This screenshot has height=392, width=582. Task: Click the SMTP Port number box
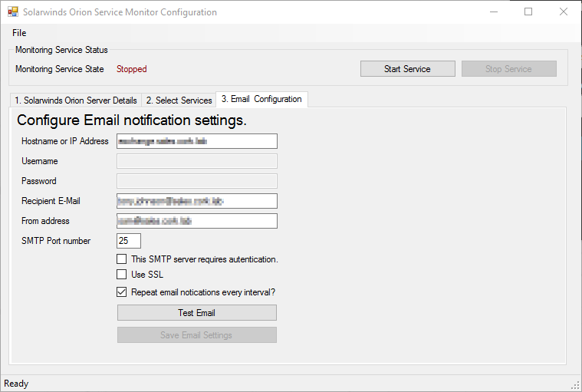click(x=129, y=241)
